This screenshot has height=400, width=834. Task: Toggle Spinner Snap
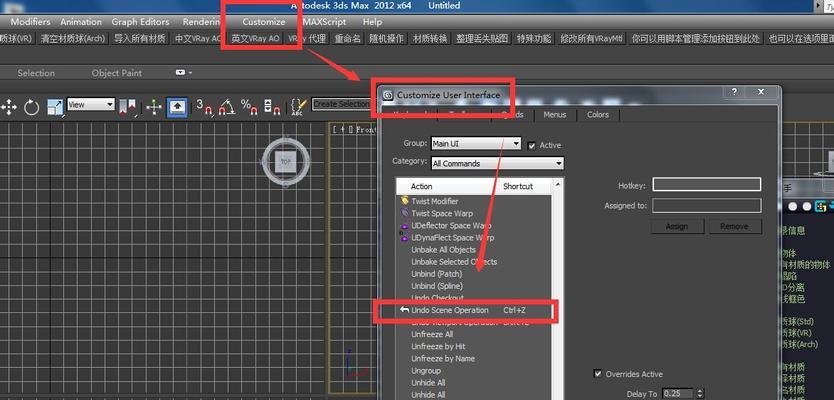272,107
